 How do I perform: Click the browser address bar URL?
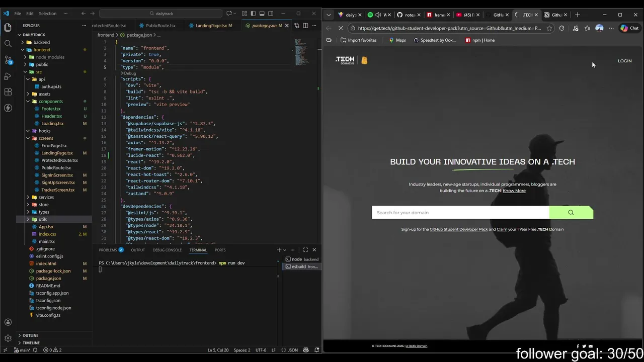(449, 28)
